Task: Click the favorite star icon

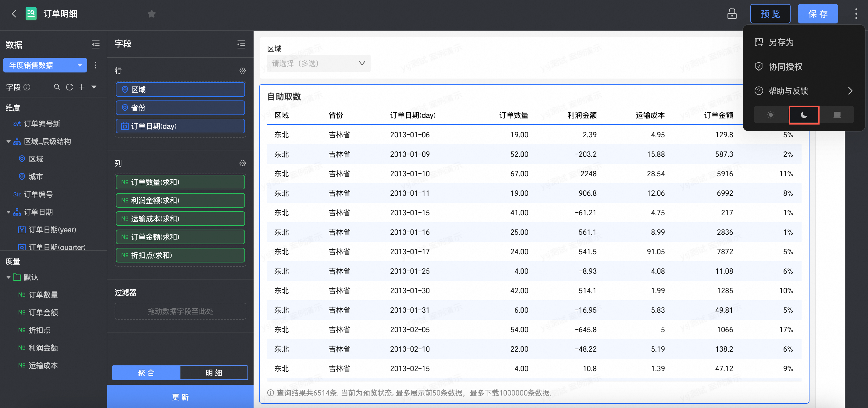Action: click(152, 14)
